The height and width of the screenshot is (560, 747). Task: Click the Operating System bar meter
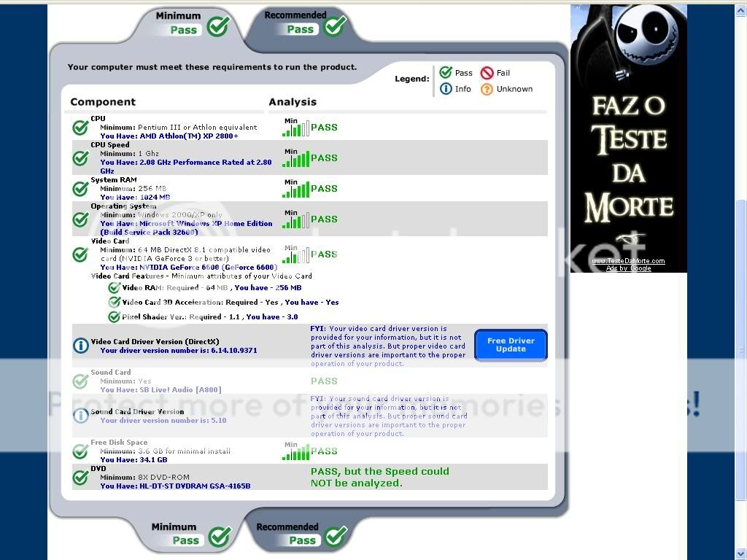[x=296, y=219]
